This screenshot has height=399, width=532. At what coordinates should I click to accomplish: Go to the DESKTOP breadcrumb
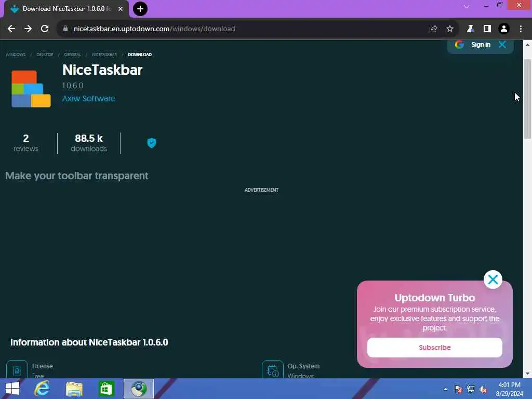click(45, 55)
